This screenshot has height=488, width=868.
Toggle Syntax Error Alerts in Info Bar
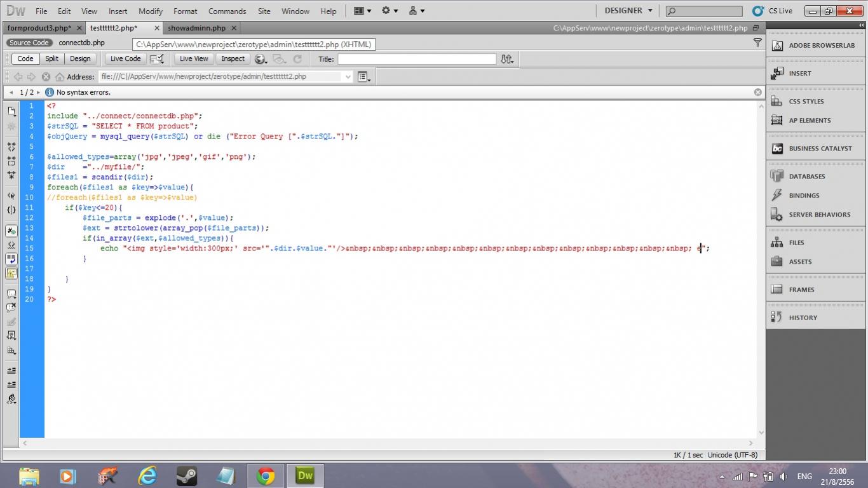pos(11,273)
